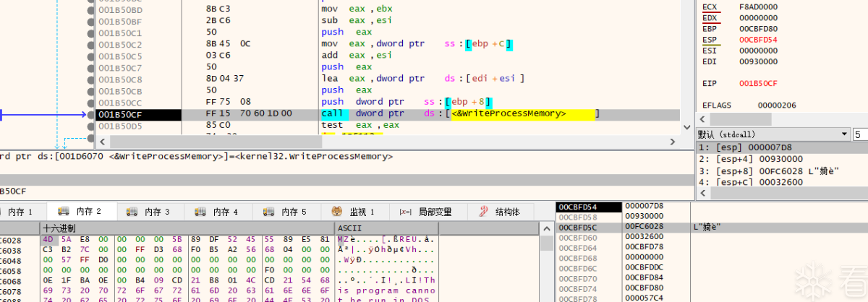The image size is (868, 302).
Task: Toggle breakpoint bullet at 001B50BF
Action: pos(91,22)
